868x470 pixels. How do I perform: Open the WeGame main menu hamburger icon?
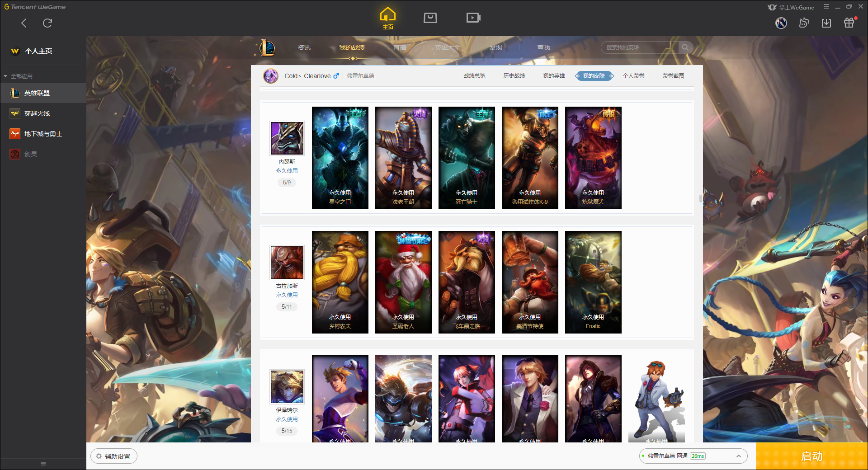click(x=826, y=7)
